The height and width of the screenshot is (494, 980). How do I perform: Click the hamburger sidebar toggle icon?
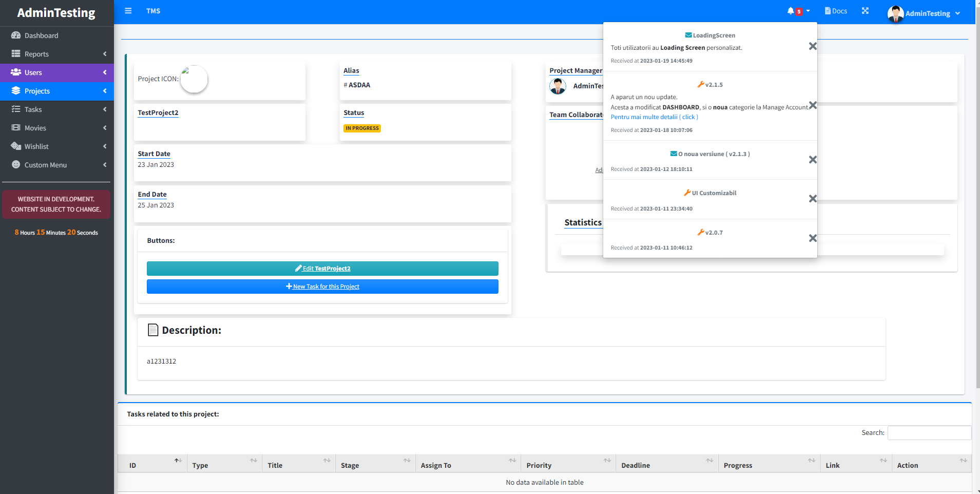[x=128, y=11]
